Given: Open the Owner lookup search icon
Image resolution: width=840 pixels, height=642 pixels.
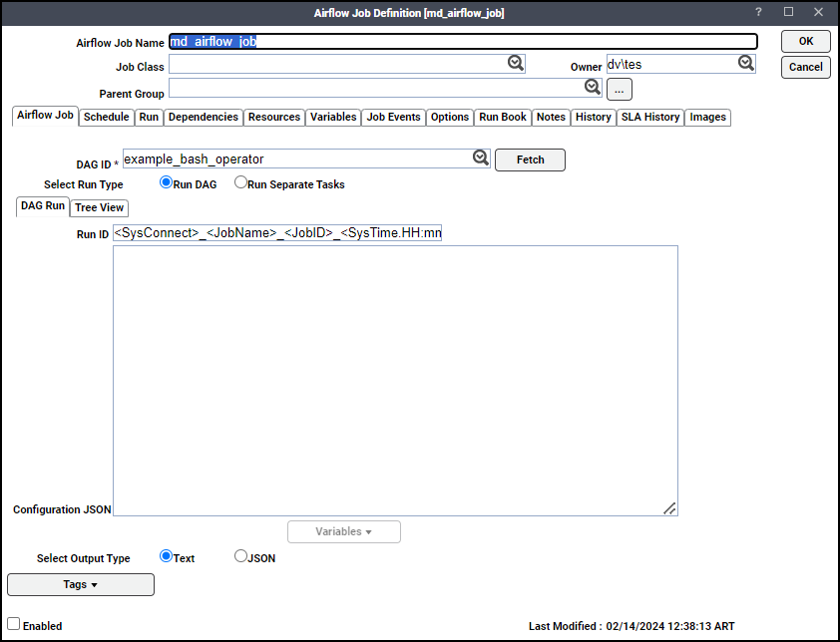Looking at the screenshot, I should pyautogui.click(x=745, y=63).
